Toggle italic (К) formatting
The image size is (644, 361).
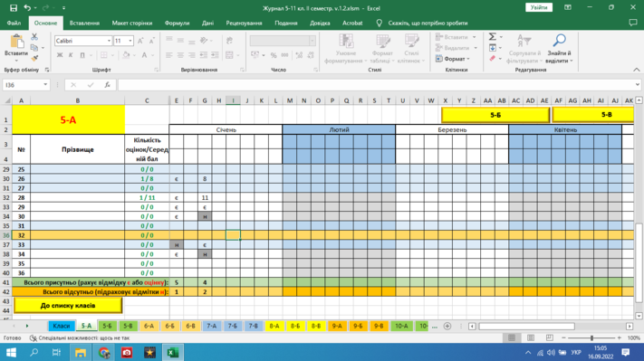click(x=71, y=55)
